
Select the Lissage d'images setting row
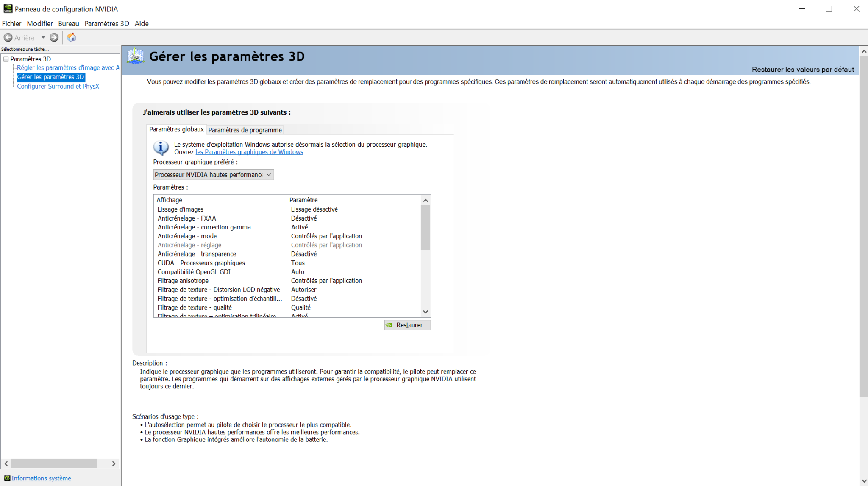point(287,209)
